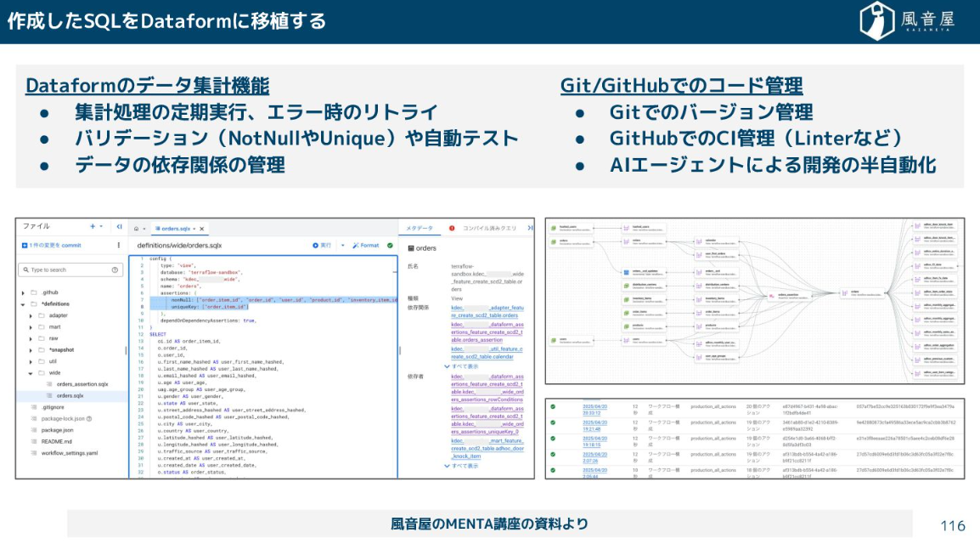Click the plus icon to add a file

[x=93, y=227]
